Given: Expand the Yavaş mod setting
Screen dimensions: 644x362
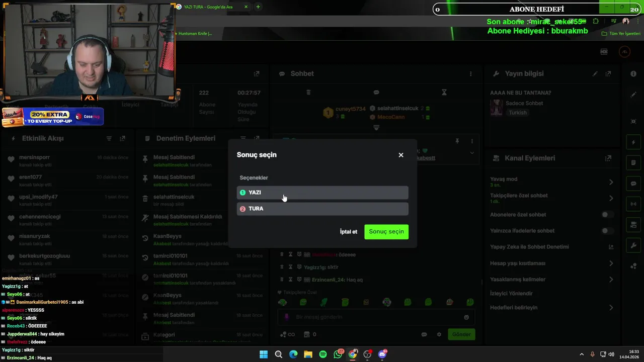Looking at the screenshot, I should click(x=611, y=182).
